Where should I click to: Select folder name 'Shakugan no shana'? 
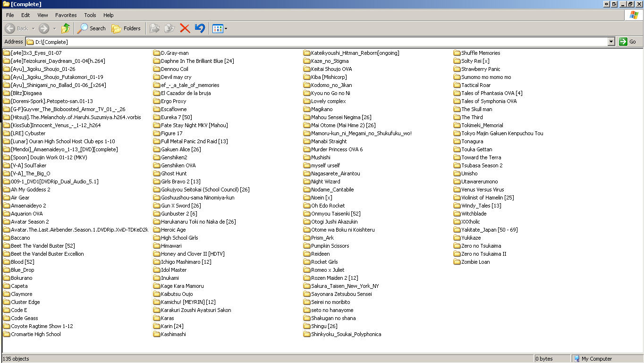tap(333, 318)
